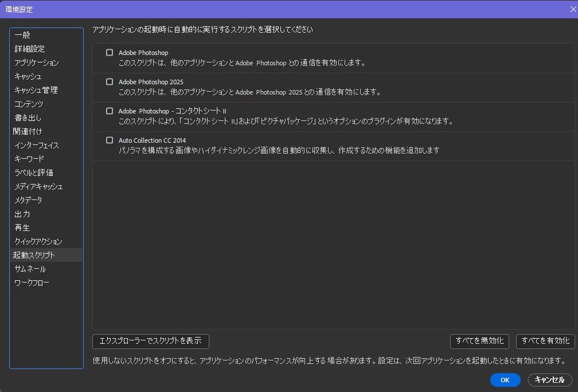Select アプリケーション in the sidebar list
Image resolution: width=578 pixels, height=392 pixels.
46,62
